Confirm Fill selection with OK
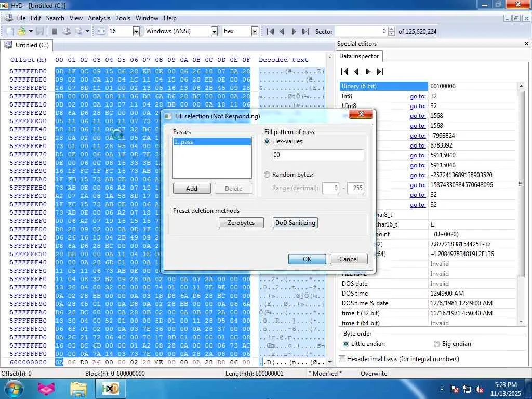Image resolution: width=532 pixels, height=399 pixels. coord(307,259)
